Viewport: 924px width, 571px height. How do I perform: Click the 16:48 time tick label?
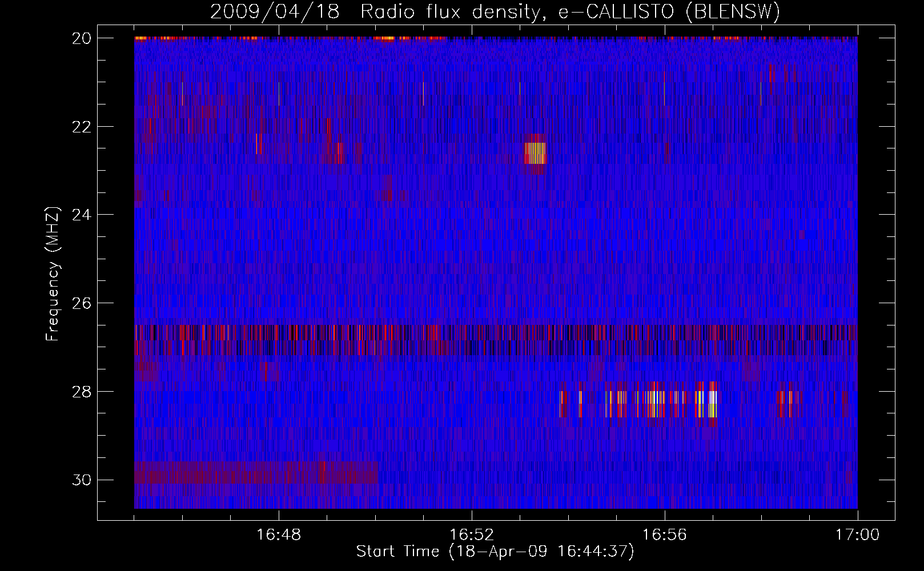click(279, 535)
